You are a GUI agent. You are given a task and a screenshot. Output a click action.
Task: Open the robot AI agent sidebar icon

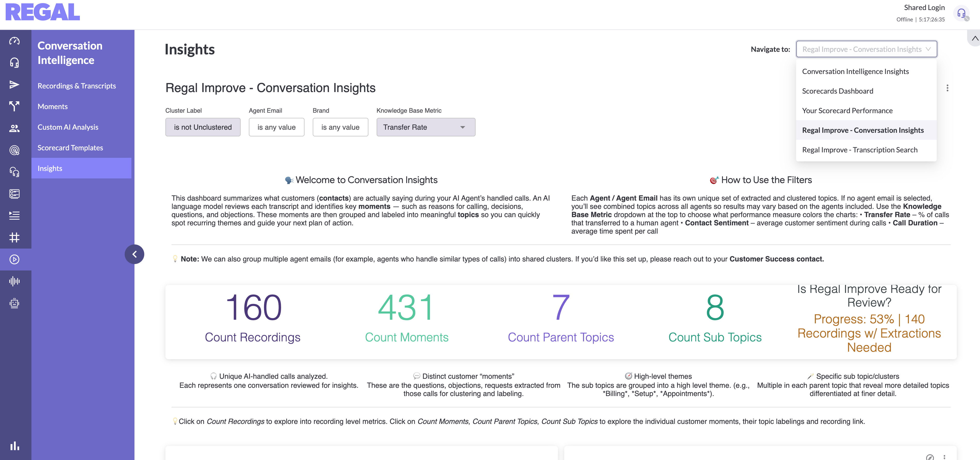(14, 303)
